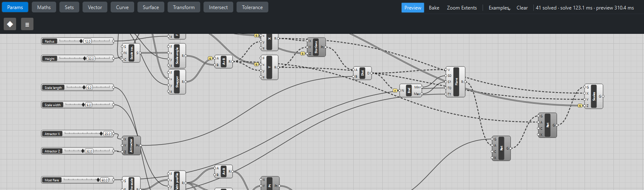Click the Most flare slider
Viewport: 644px width, 190px height.
coord(78,180)
